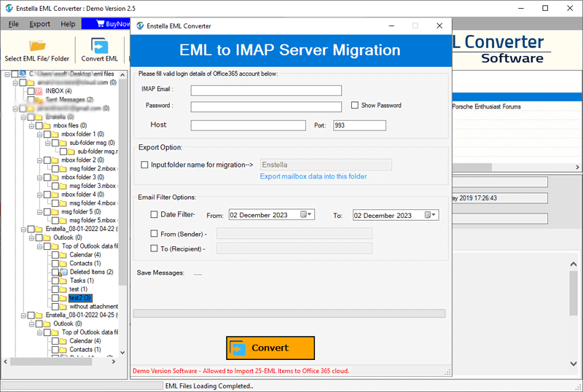Click the IMAP Email input field
Screen dimensions: 583x392
click(266, 90)
